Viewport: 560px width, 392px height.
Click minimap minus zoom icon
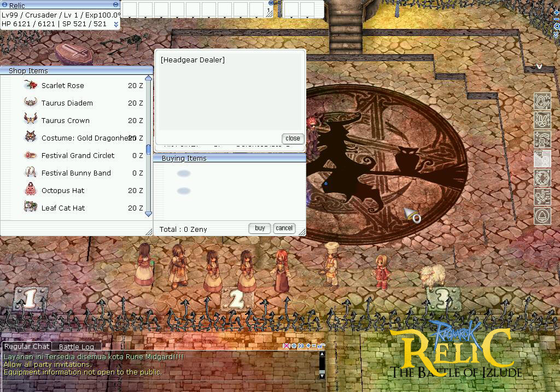click(x=557, y=20)
